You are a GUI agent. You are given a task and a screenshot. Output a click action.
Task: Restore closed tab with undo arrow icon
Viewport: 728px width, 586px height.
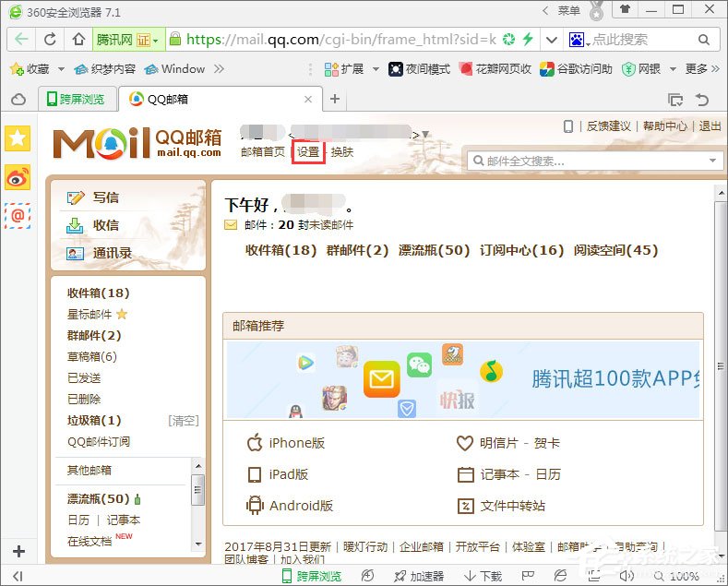[701, 100]
